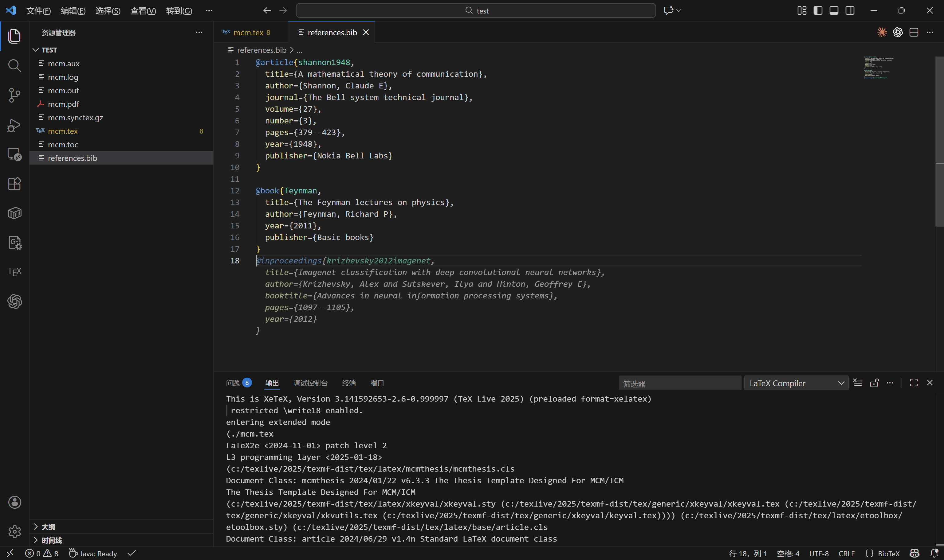Screen dimensions: 944x560
Task: Open the Search view in activity bar
Action: point(14,66)
